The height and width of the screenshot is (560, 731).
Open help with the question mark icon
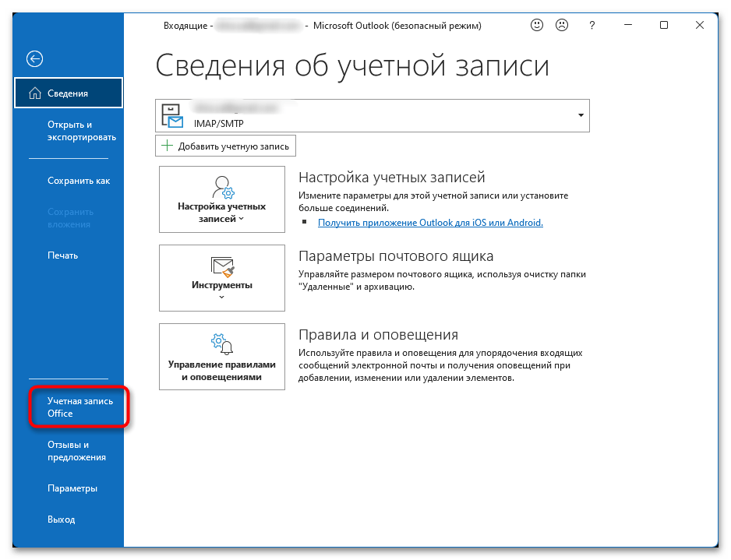coord(592,25)
